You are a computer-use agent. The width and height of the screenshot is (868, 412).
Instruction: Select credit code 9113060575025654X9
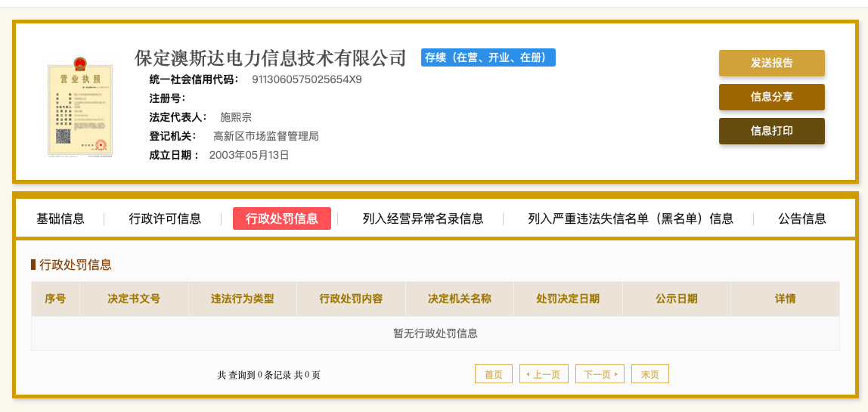307,79
